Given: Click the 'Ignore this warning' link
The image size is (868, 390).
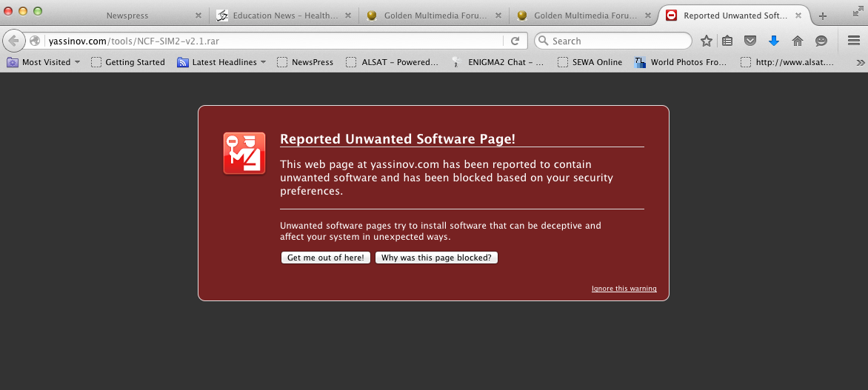Looking at the screenshot, I should [624, 289].
